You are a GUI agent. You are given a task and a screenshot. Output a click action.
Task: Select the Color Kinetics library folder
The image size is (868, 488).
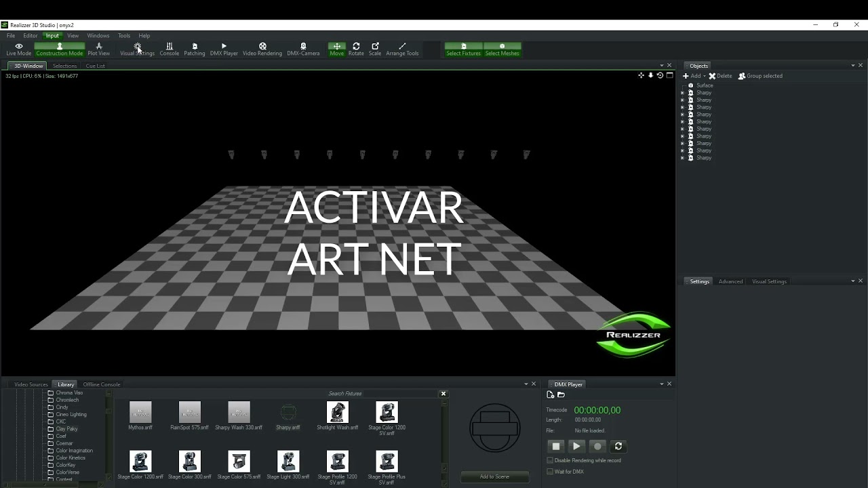(x=71, y=458)
